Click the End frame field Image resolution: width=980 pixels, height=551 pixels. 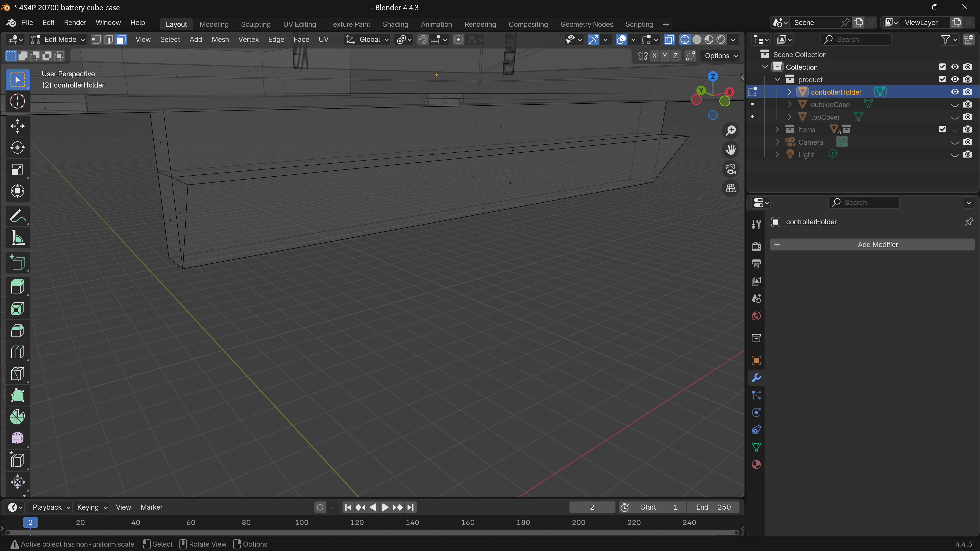pyautogui.click(x=713, y=507)
